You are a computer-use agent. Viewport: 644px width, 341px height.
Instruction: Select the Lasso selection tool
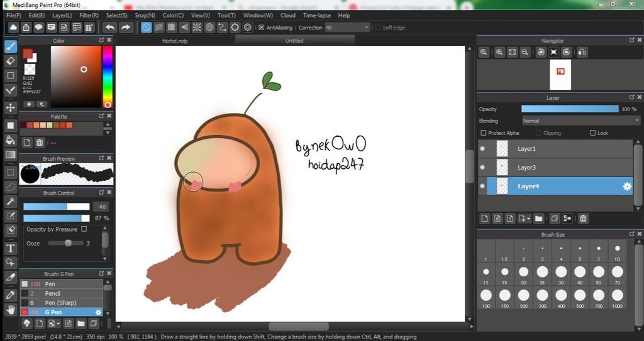[11, 187]
